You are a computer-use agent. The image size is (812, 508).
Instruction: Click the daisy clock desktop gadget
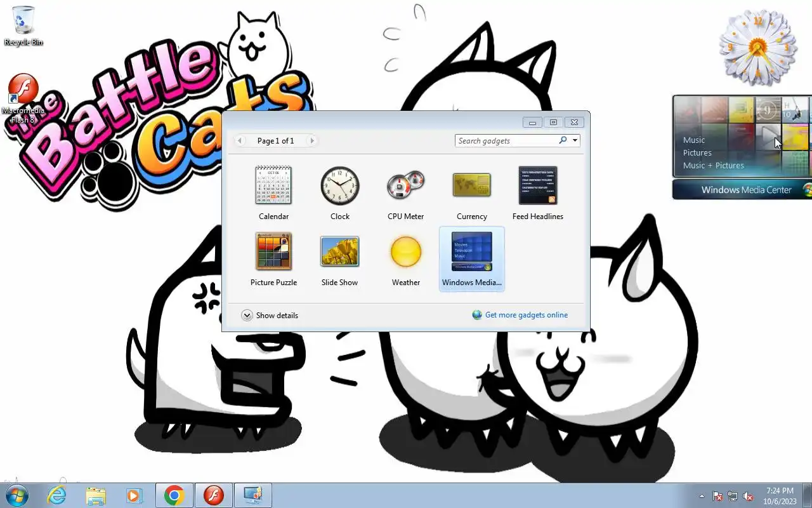tap(757, 47)
